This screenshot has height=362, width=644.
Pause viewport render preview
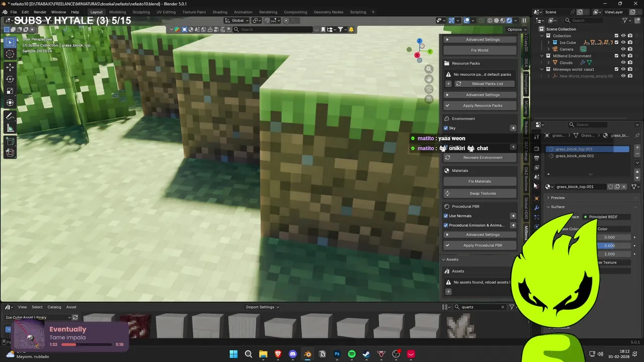(x=524, y=21)
